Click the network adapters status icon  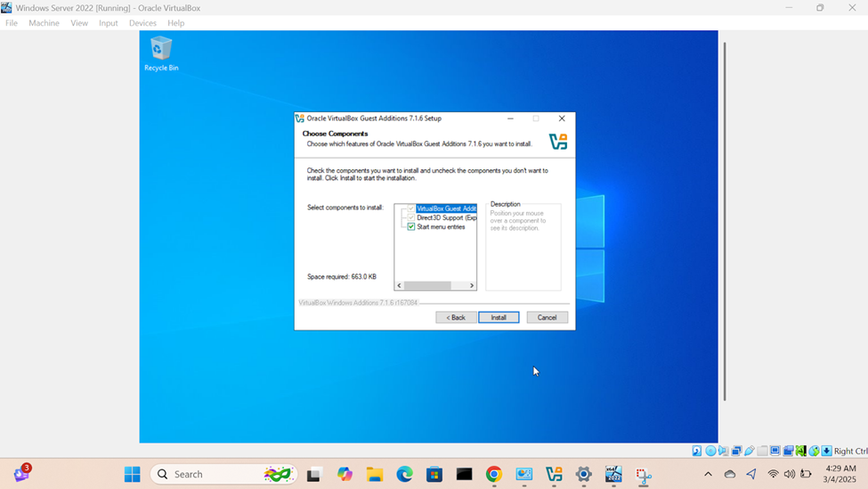pos(736,451)
